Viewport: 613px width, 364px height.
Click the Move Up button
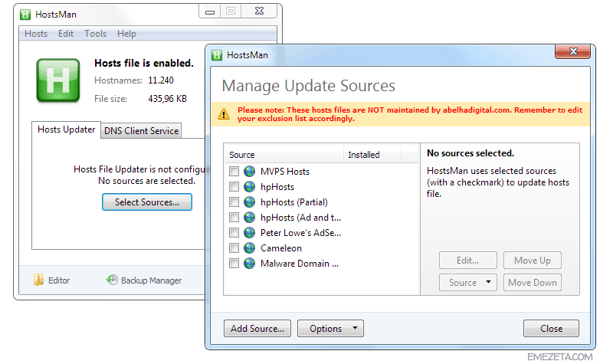[533, 261]
